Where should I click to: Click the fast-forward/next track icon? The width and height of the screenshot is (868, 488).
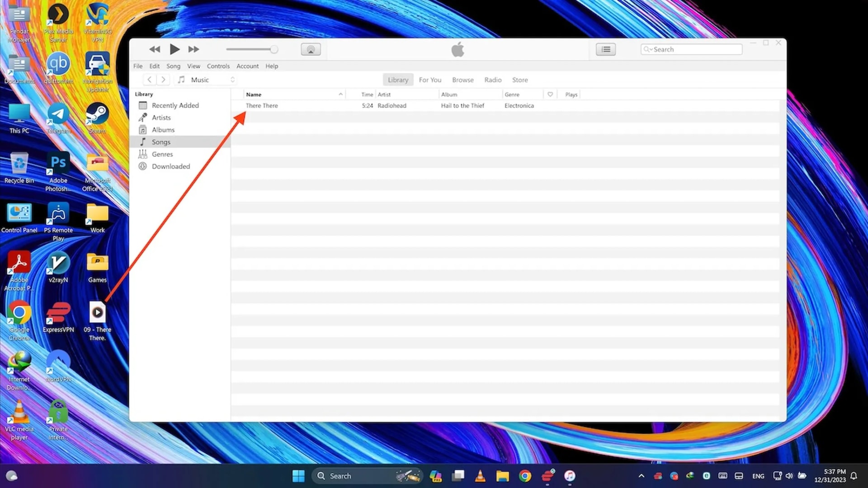[193, 49]
